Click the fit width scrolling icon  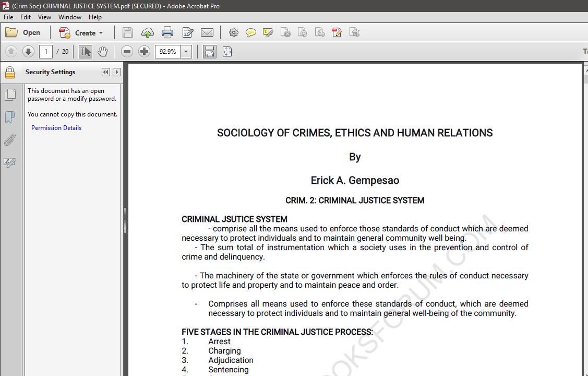(210, 51)
